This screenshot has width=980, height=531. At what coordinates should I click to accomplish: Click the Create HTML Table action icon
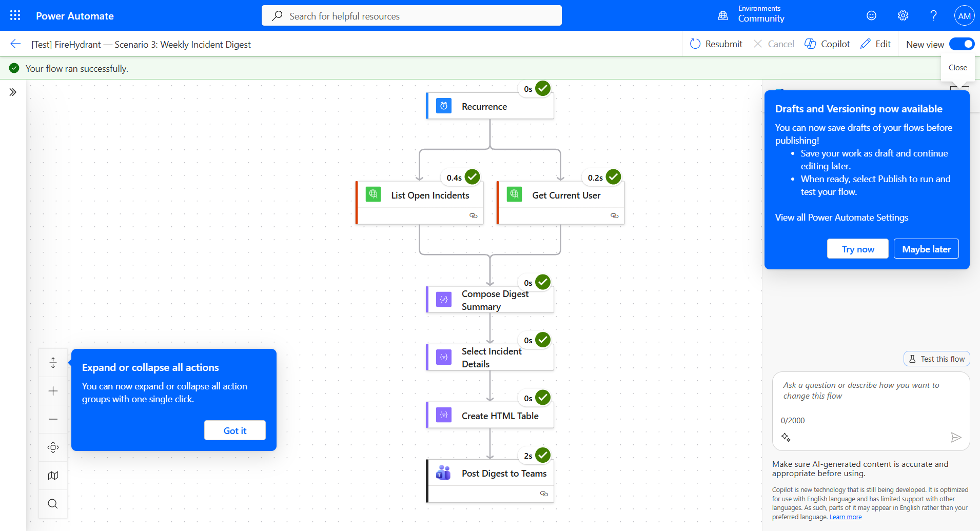click(444, 415)
